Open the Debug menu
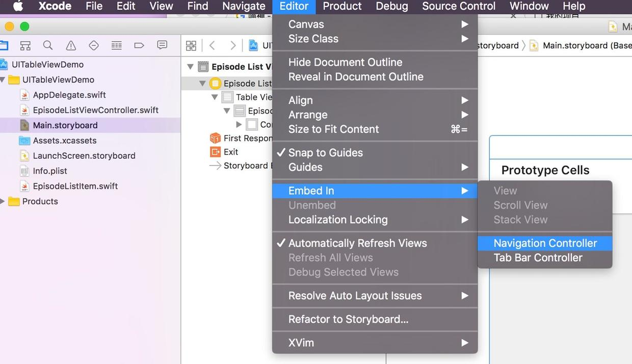Image resolution: width=632 pixels, height=364 pixels. pyautogui.click(x=391, y=6)
